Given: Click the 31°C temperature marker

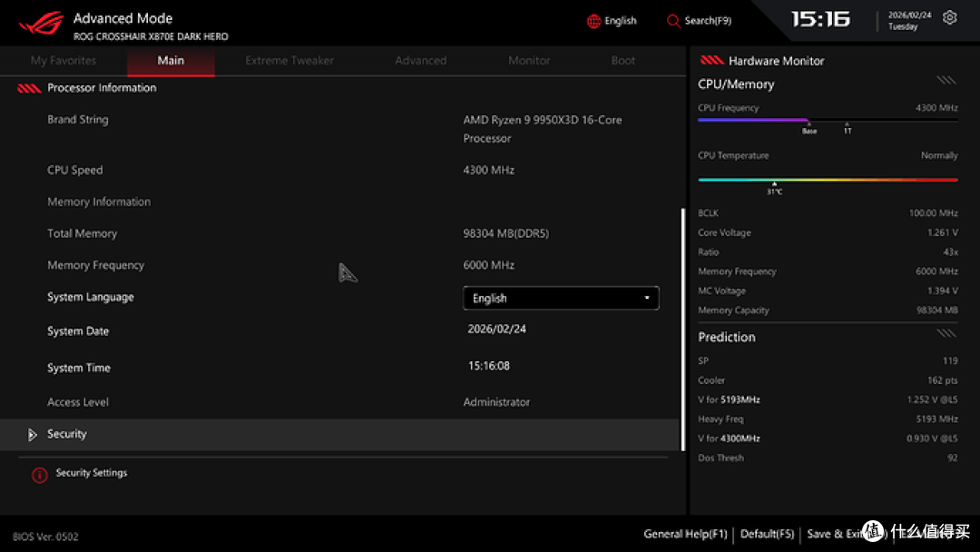Looking at the screenshot, I should [774, 188].
